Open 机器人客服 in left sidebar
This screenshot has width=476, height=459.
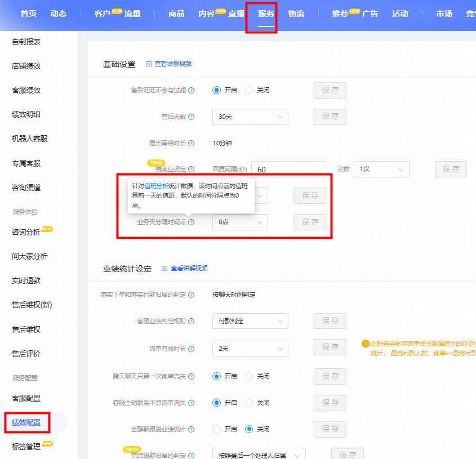[30, 139]
